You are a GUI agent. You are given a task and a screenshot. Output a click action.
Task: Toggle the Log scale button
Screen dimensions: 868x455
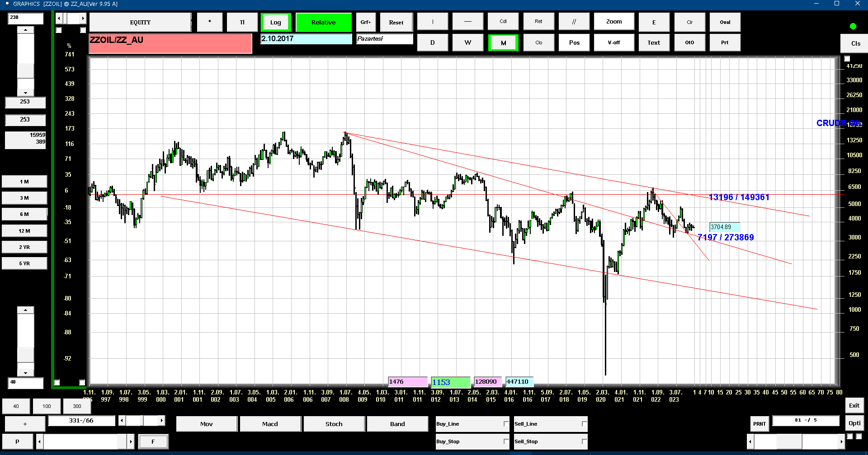276,23
